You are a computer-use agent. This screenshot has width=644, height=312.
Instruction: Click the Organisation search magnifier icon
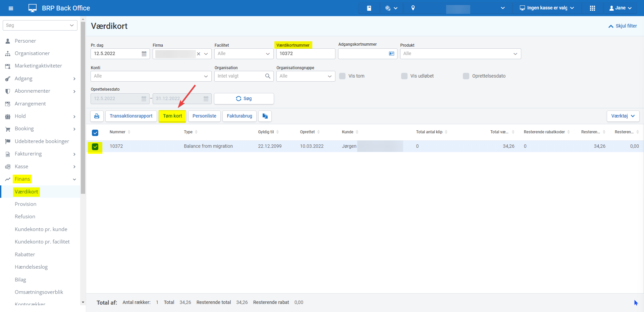tap(268, 76)
